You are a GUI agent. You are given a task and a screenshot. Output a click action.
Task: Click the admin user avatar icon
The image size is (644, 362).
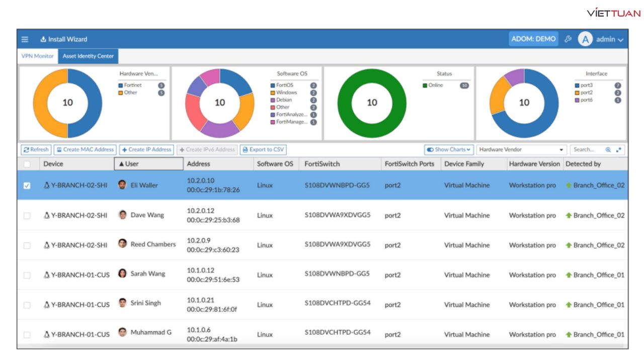[585, 39]
